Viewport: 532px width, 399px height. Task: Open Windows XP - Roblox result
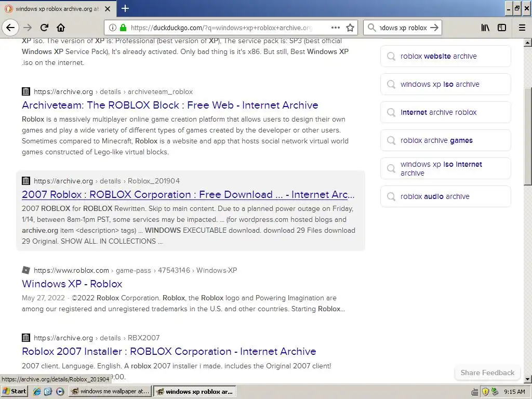[x=72, y=284]
